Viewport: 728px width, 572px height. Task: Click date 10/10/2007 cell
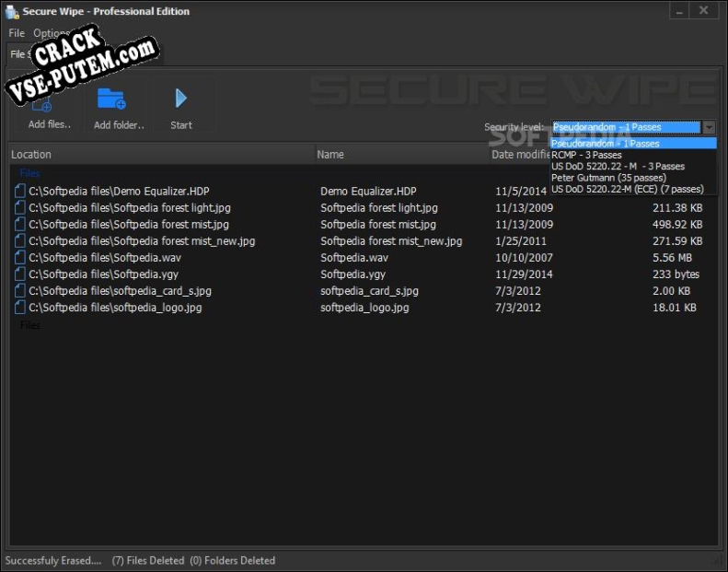[x=524, y=257]
